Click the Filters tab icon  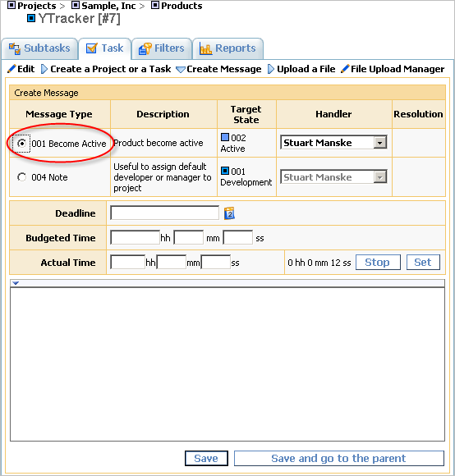click(145, 48)
